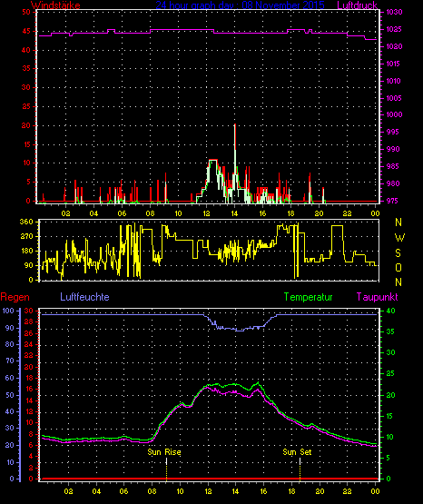The width and height of the screenshot is (423, 504).
Task: Click the magenta Taupunkt legend label
Action: click(377, 297)
